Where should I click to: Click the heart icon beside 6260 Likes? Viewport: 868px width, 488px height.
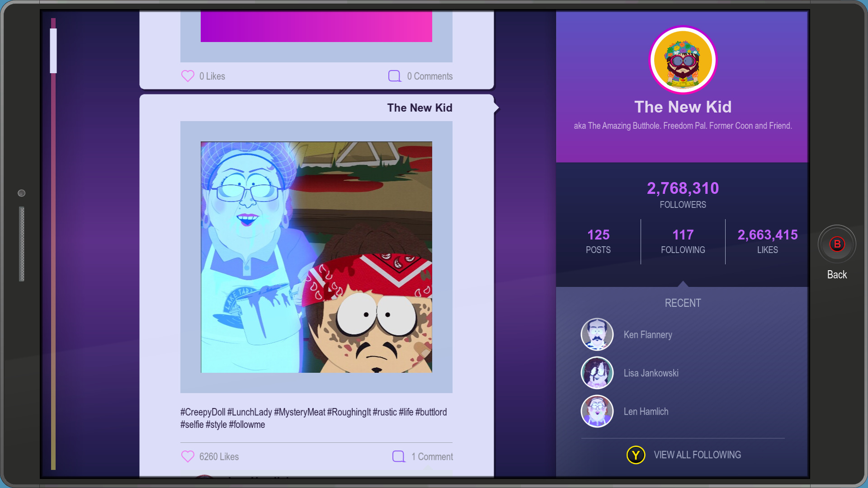[188, 456]
